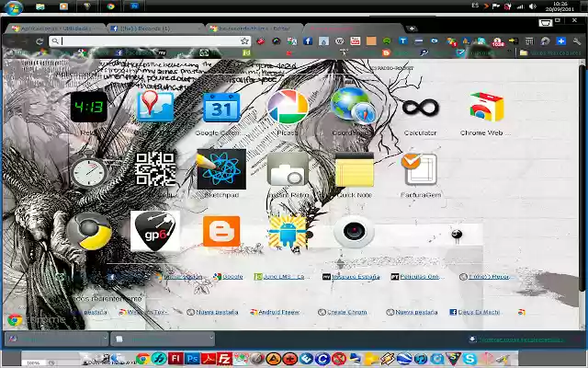Close the downloads bar
The height and width of the screenshot is (368, 588).
[577, 339]
